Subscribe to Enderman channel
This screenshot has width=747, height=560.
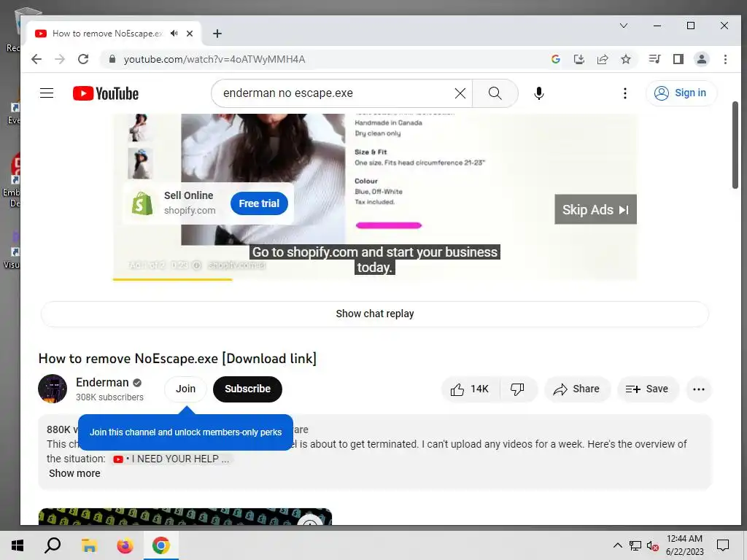[248, 389]
